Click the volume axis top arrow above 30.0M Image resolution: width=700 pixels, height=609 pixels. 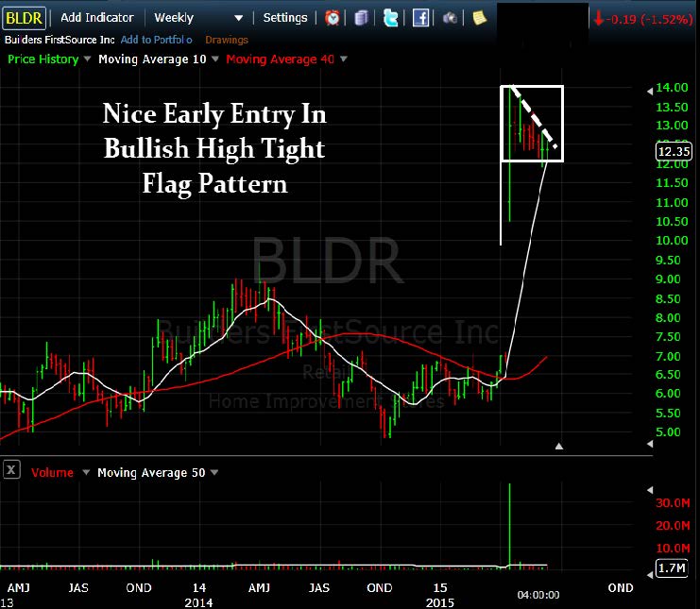tap(650, 490)
